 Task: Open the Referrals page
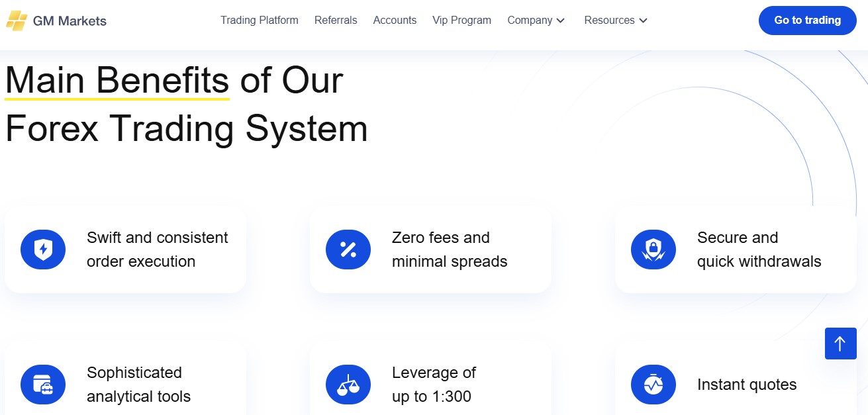tap(336, 21)
